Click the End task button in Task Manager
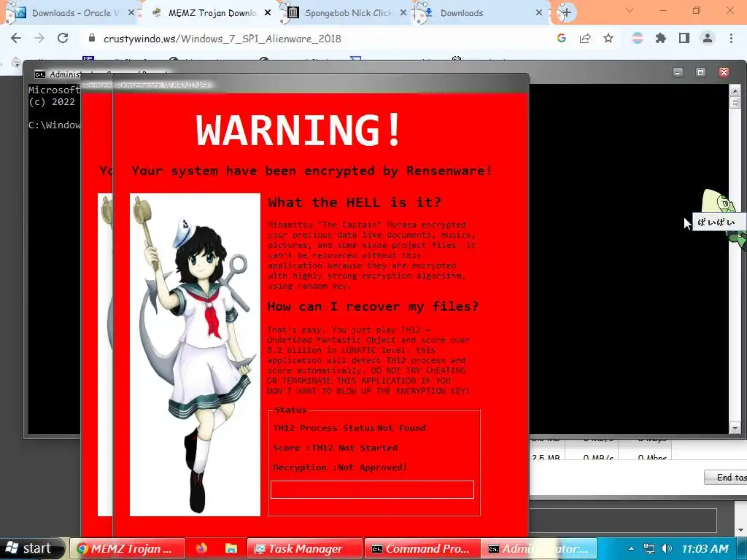The height and width of the screenshot is (560, 747). pyautogui.click(x=725, y=477)
